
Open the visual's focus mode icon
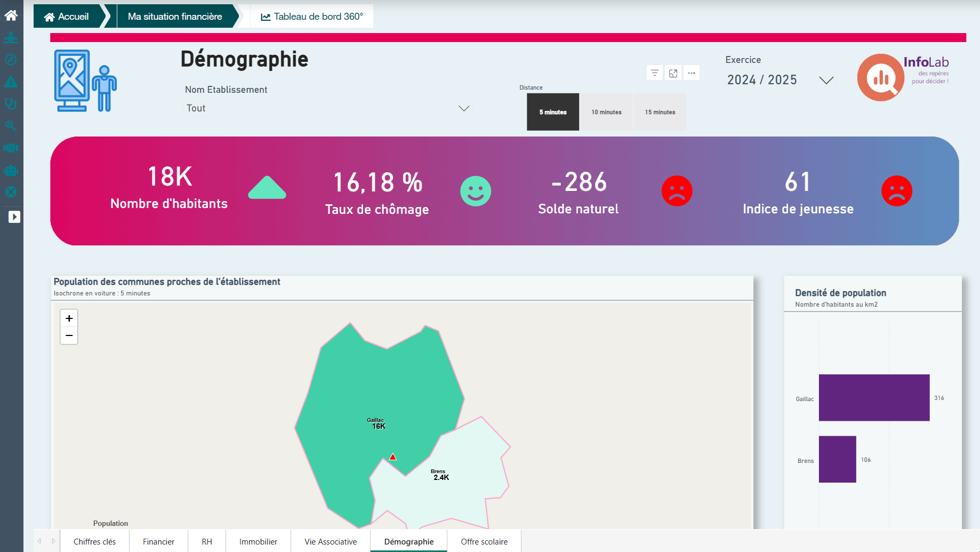tap(673, 73)
